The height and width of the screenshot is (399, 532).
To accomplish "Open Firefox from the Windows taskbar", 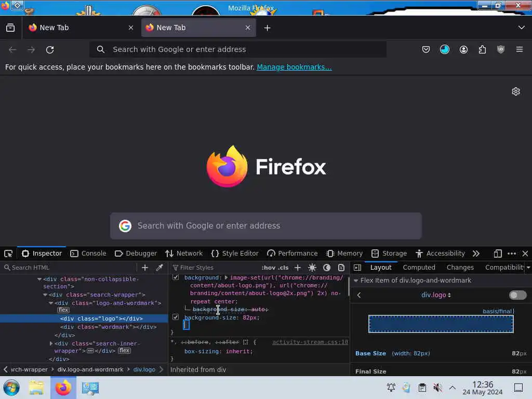I will click(x=63, y=388).
